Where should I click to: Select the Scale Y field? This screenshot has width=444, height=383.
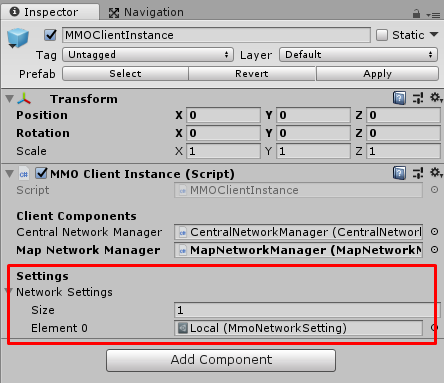(x=313, y=151)
